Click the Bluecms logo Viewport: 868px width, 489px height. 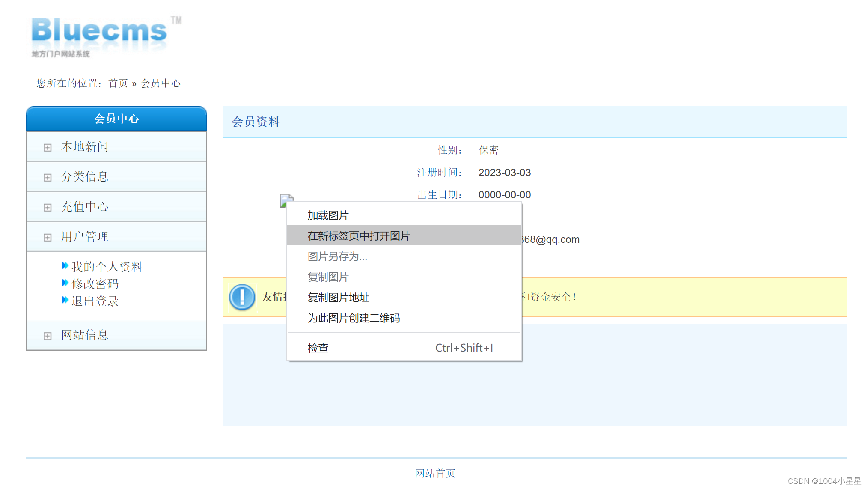coord(106,36)
